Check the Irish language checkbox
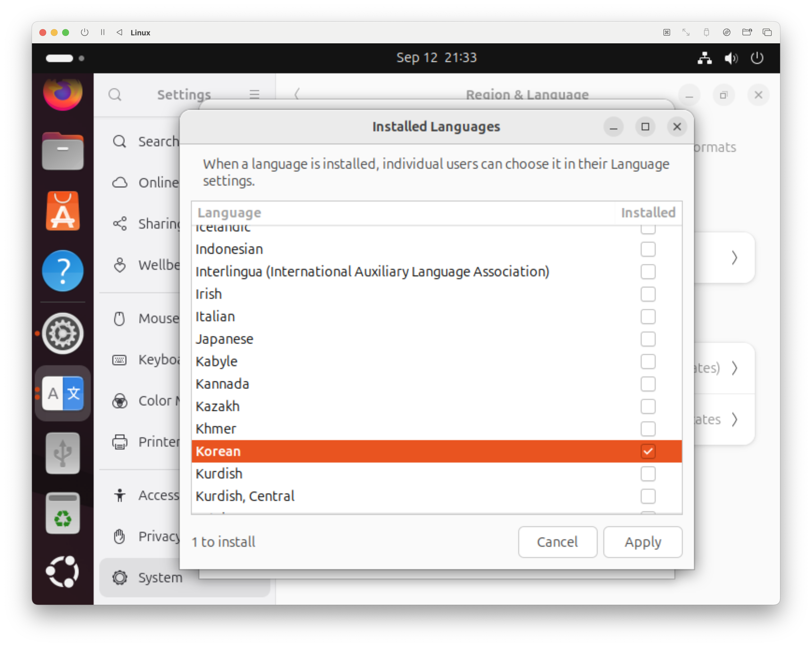812x647 pixels. 648,294
